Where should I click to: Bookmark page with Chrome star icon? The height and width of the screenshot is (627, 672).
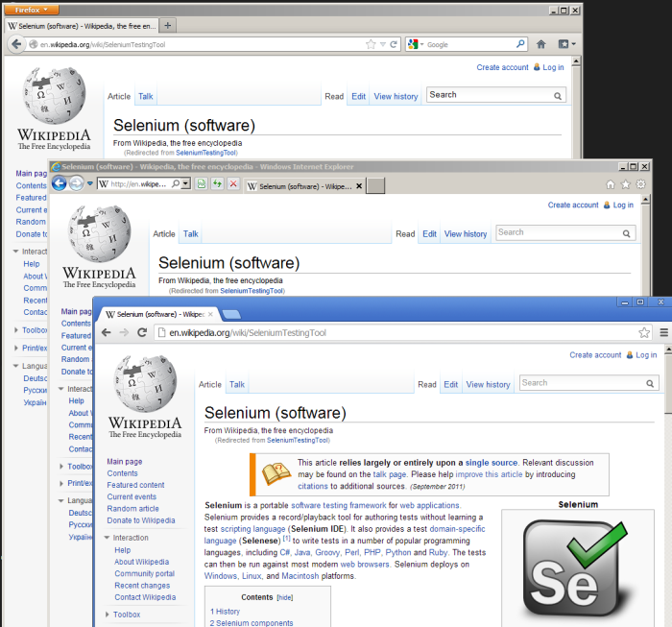[644, 332]
